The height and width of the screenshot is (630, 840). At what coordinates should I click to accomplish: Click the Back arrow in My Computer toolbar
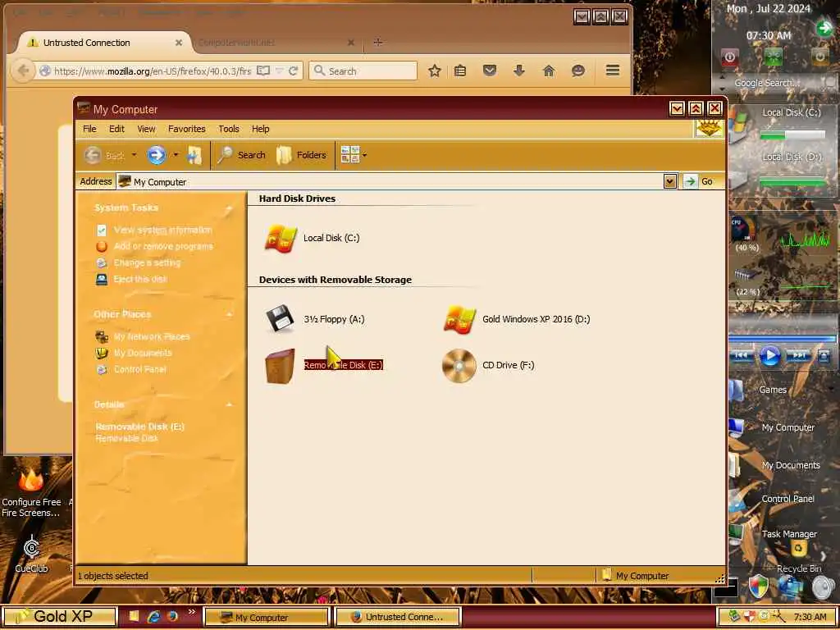tap(93, 155)
